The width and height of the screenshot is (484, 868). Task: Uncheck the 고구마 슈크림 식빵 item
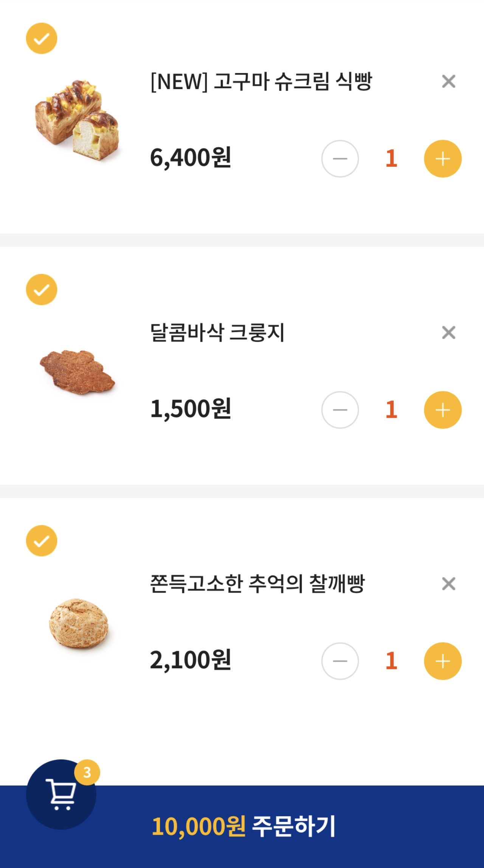pyautogui.click(x=42, y=38)
